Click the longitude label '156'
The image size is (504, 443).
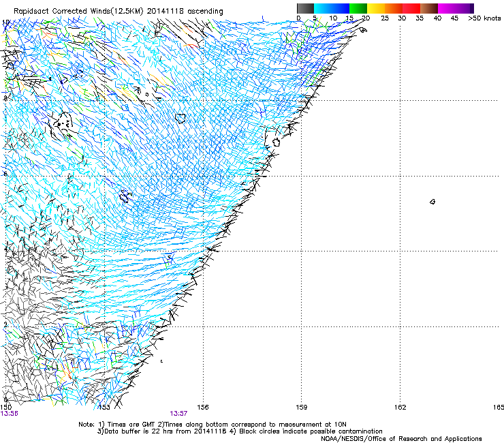pyautogui.click(x=203, y=408)
